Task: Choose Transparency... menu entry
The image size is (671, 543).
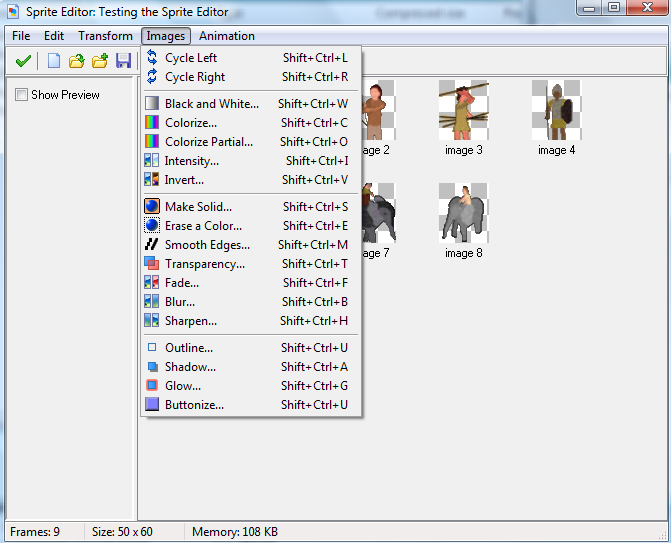Action: point(251,264)
